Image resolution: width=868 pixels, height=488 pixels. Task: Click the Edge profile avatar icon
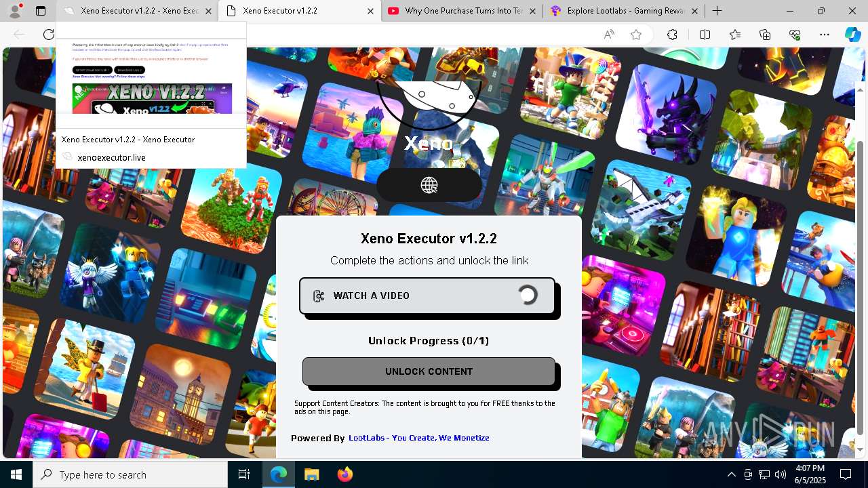[x=16, y=11]
